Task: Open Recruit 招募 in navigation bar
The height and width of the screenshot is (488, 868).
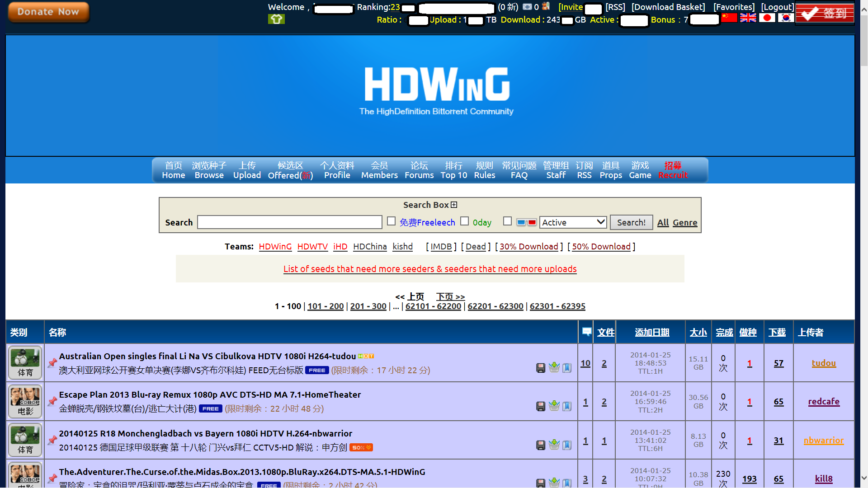Action: pos(673,170)
